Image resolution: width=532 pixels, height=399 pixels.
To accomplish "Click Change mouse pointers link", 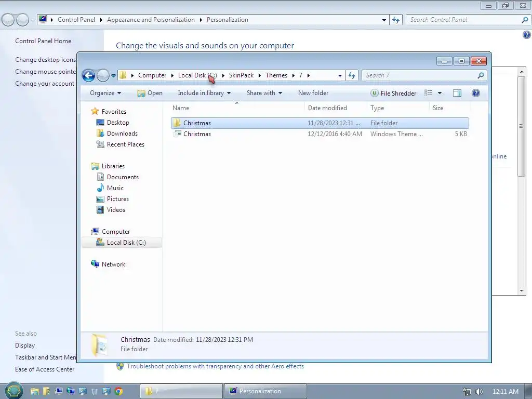I will click(46, 72).
